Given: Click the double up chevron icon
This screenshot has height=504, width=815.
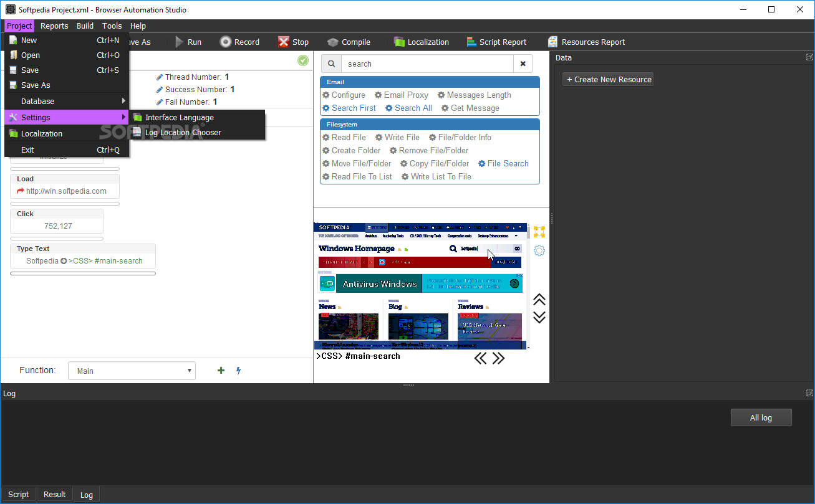Looking at the screenshot, I should 539,300.
